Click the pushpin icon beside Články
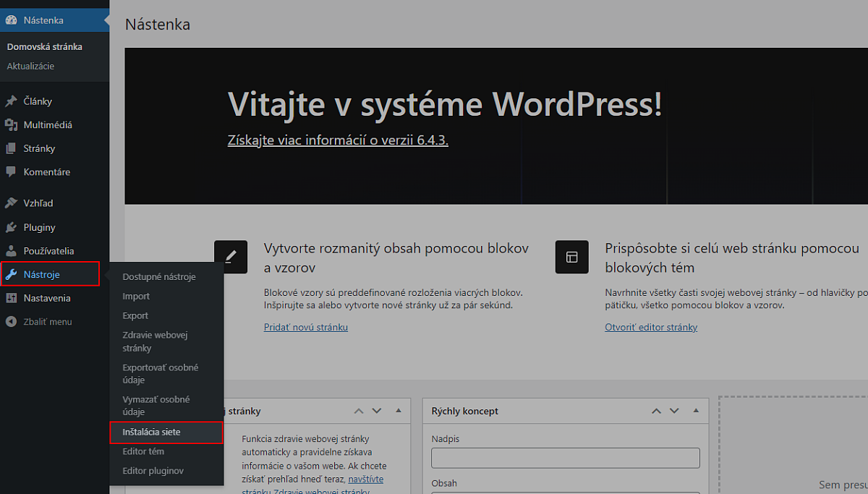The image size is (868, 494). pyautogui.click(x=11, y=101)
